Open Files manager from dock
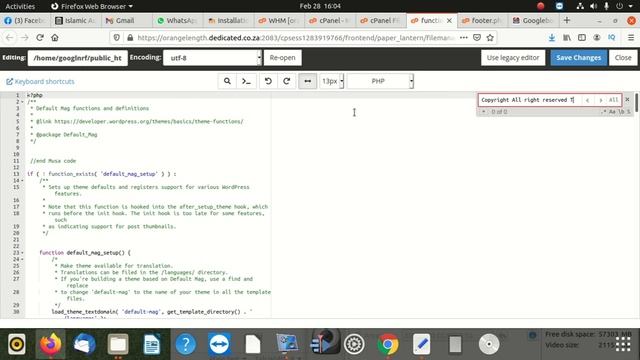 (x=118, y=344)
